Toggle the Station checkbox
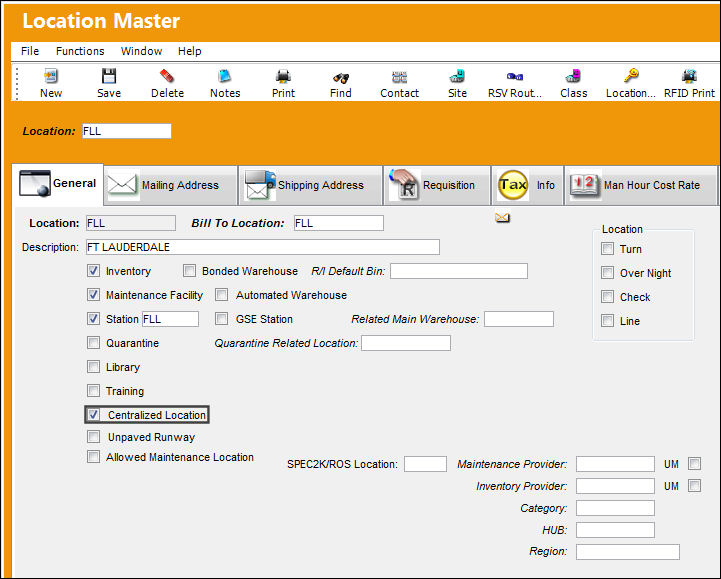721x579 pixels. (x=93, y=318)
